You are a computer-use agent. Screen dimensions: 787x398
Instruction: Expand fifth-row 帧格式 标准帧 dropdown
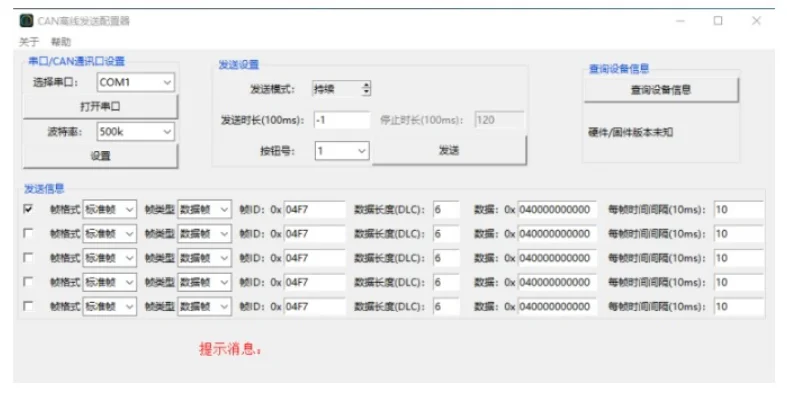coord(109,306)
